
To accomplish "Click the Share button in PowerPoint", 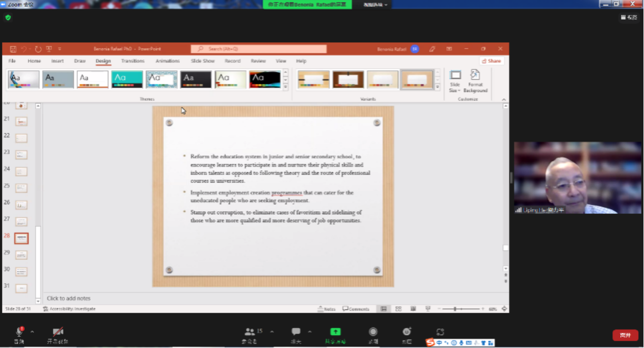I will click(491, 61).
